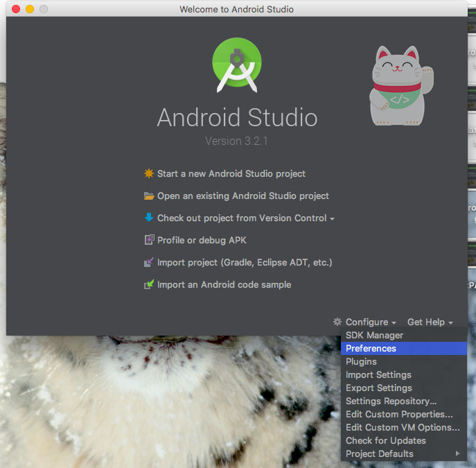
Task: Select Export Settings menu entry
Action: tap(404, 388)
